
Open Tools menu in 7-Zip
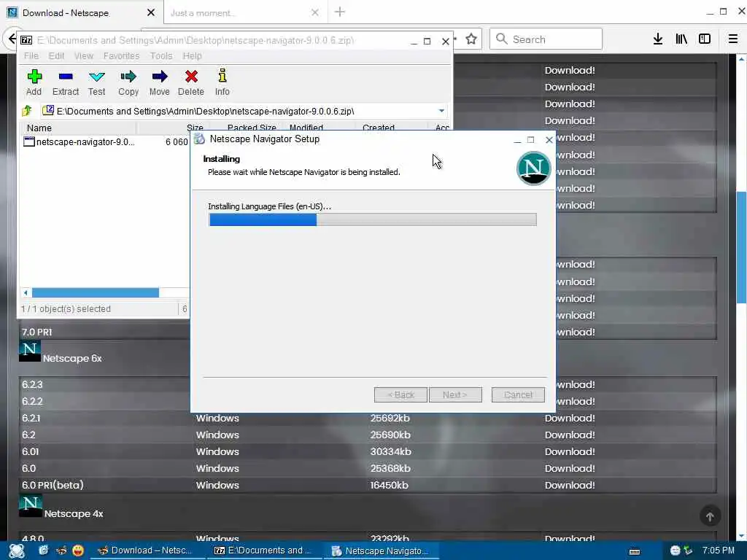pos(161,55)
